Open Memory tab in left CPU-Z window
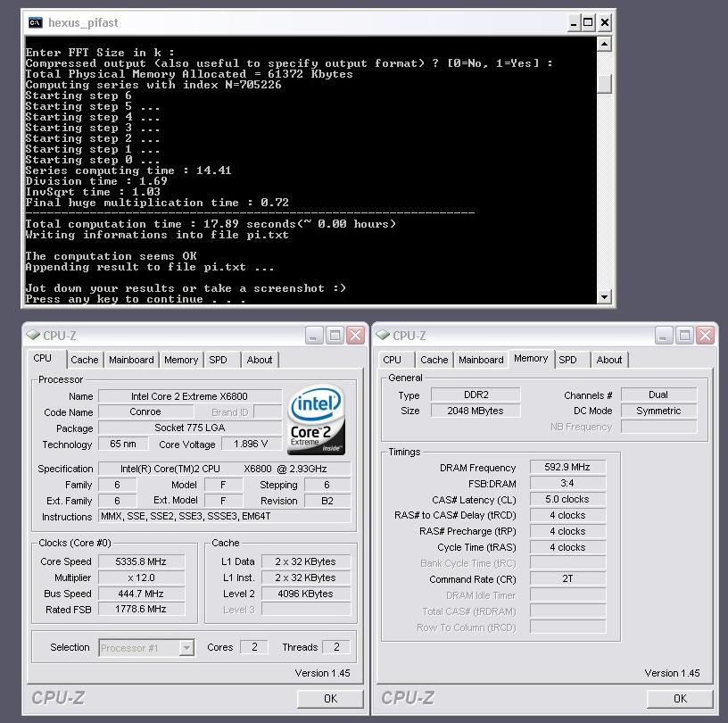 tap(181, 360)
